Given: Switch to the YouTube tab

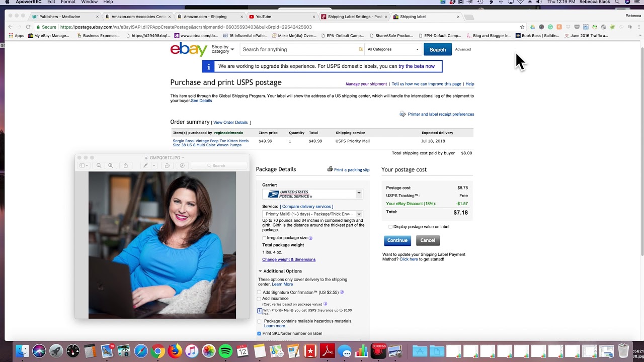Looking at the screenshot, I should click(282, 17).
